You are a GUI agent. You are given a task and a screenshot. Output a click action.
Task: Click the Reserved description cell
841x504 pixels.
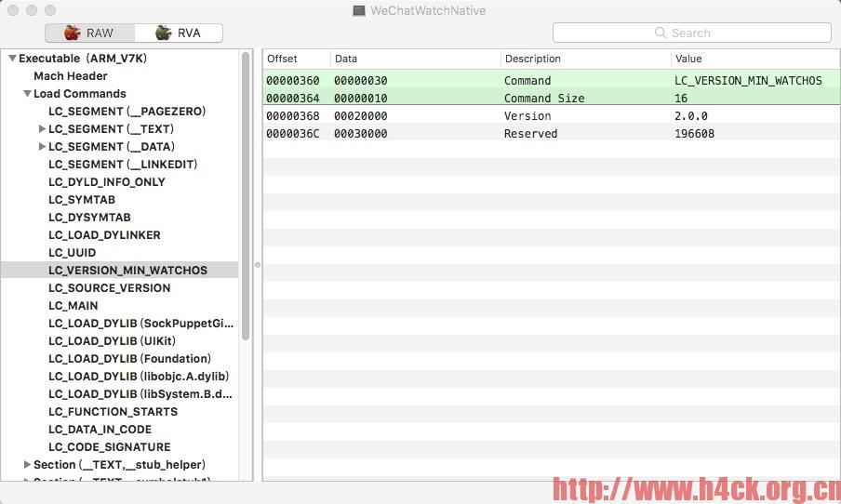[x=530, y=134]
